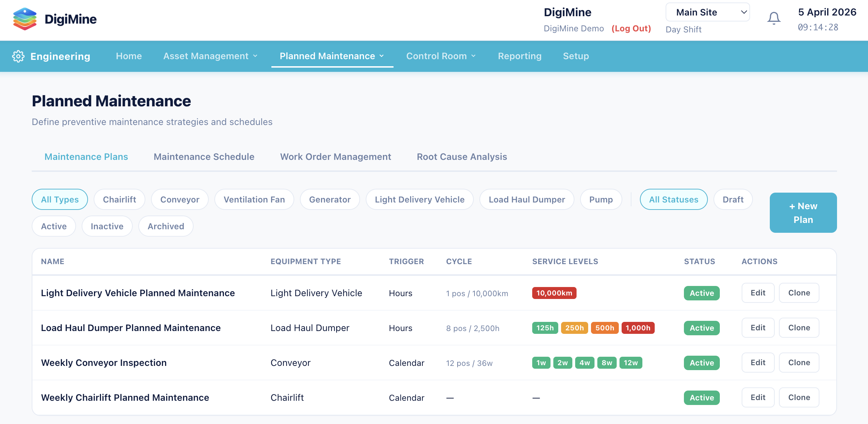The width and height of the screenshot is (868, 424).
Task: Click the orange 500h service badge
Action: click(x=604, y=328)
